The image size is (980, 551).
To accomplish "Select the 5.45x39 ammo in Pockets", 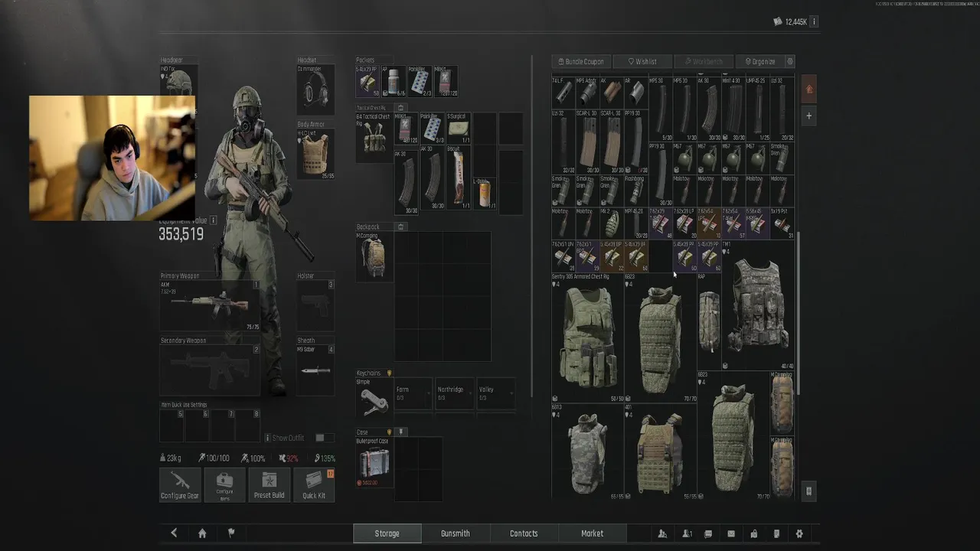I will coord(368,81).
